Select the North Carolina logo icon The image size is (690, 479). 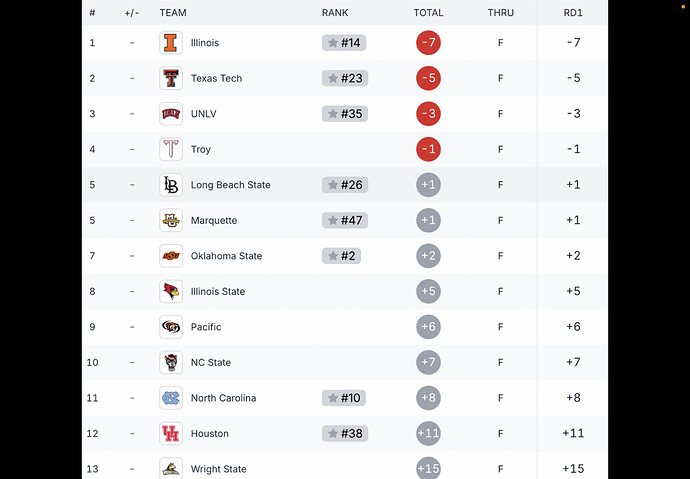[171, 398]
